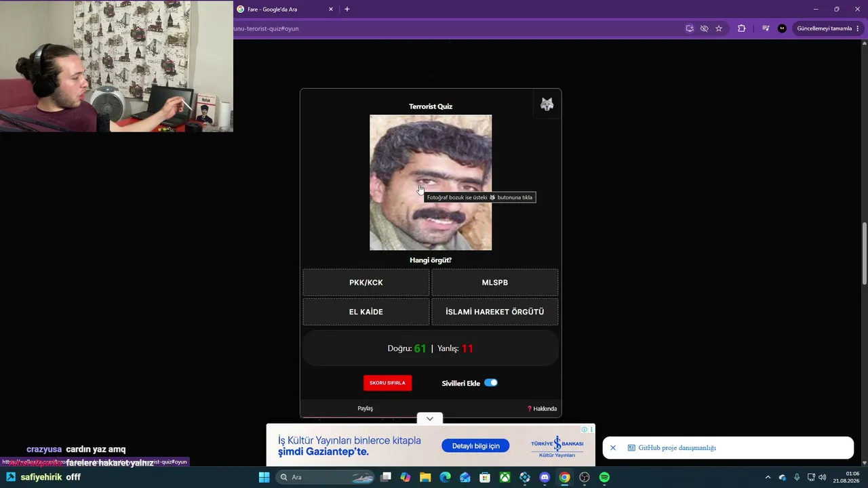
Task: Open the ad info icon on banner
Action: [585, 429]
